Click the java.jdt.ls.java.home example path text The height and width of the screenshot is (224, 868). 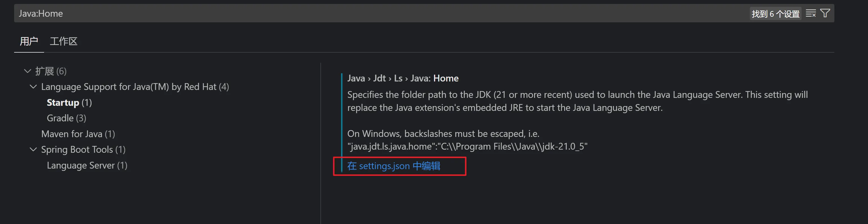pyautogui.click(x=467, y=147)
